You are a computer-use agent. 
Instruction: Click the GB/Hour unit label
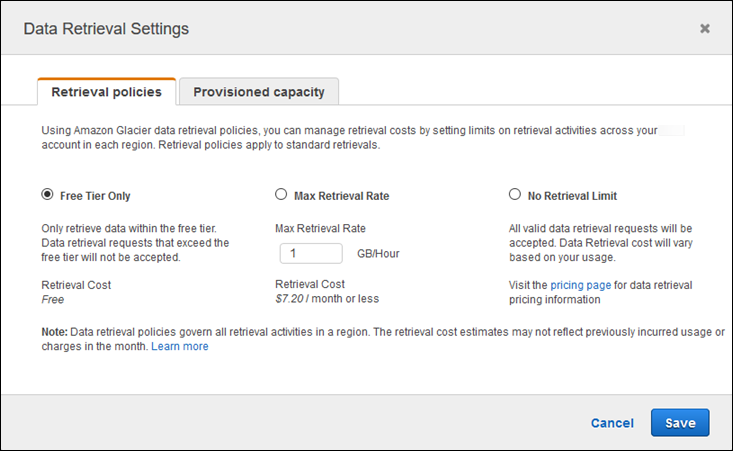378,254
